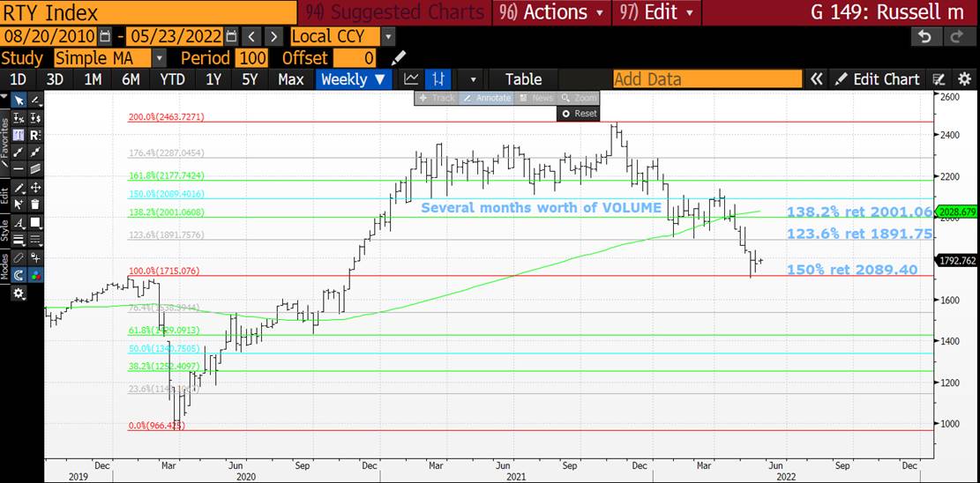Open the line thickness style option
The height and width of the screenshot is (483, 980).
click(19, 240)
